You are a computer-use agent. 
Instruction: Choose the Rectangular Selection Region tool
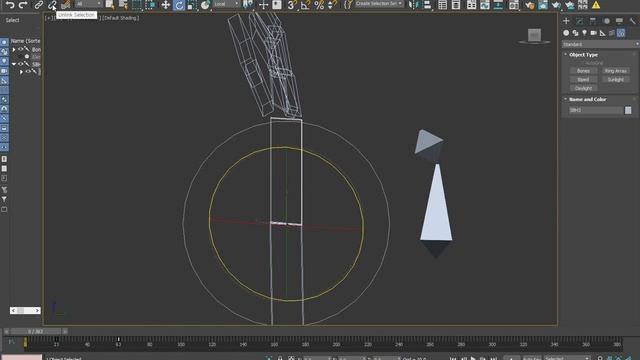pyautogui.click(x=136, y=5)
